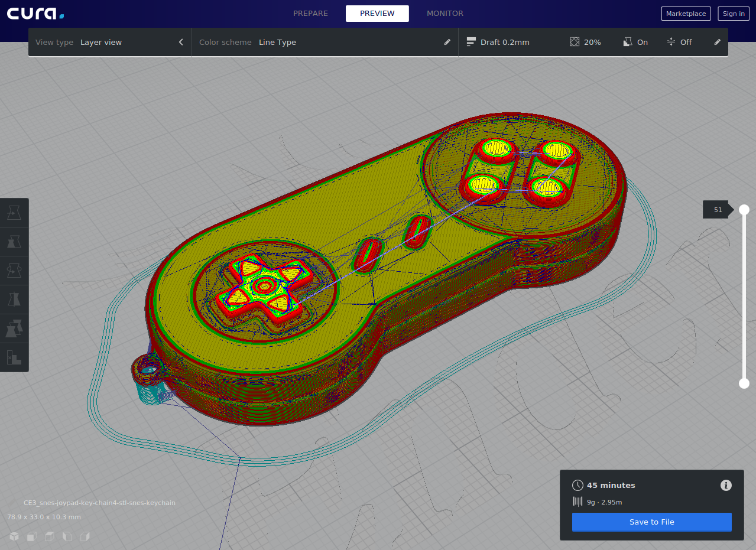Screen dimensions: 756x550
Task: Open the Marketplace
Action: click(x=686, y=14)
